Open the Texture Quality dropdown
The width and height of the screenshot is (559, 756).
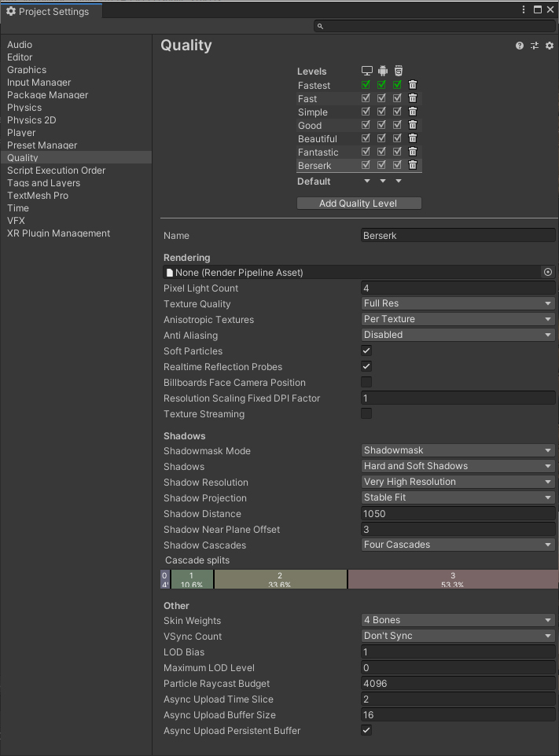click(458, 303)
